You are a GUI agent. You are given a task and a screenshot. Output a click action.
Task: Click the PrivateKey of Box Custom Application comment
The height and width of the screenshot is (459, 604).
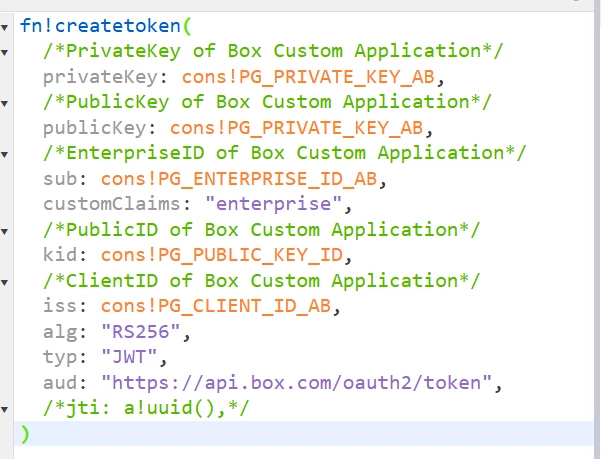(x=273, y=51)
